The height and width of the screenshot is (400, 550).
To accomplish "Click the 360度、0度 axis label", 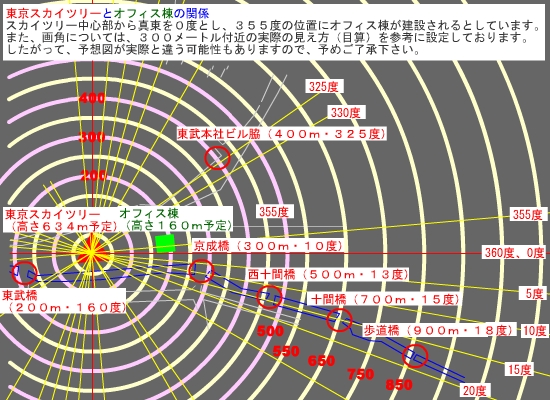I will point(515,252).
